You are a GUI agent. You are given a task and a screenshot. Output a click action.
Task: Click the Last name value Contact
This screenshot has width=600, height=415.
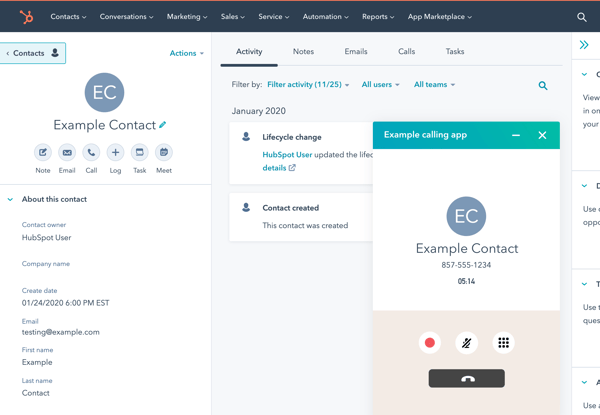tap(36, 393)
